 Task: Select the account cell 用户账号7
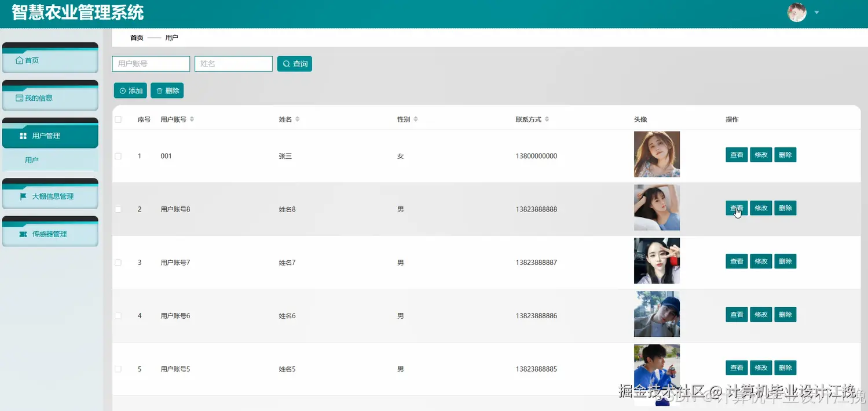(x=175, y=263)
